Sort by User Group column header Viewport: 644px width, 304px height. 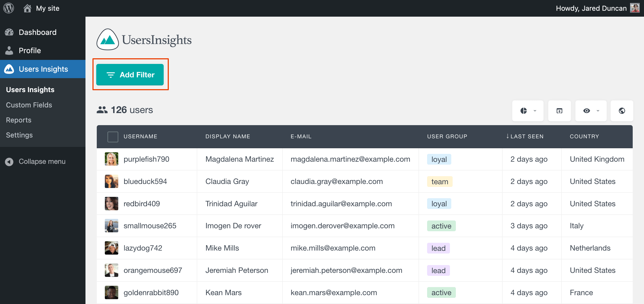[x=447, y=136]
